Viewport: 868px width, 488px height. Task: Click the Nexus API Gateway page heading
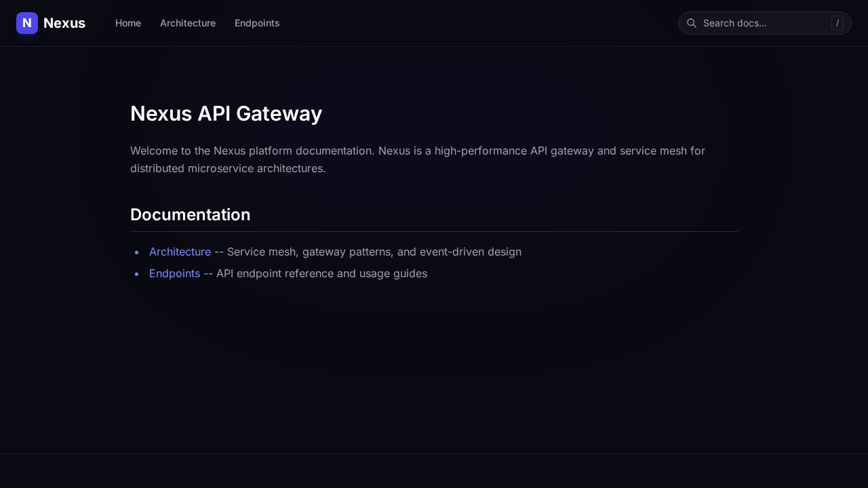click(x=226, y=113)
